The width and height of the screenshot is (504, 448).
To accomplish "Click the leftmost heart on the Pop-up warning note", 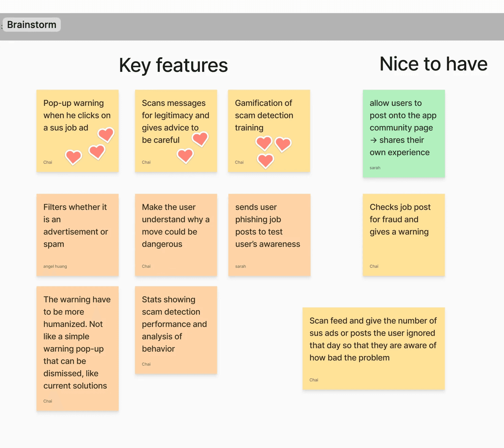I will click(x=73, y=157).
